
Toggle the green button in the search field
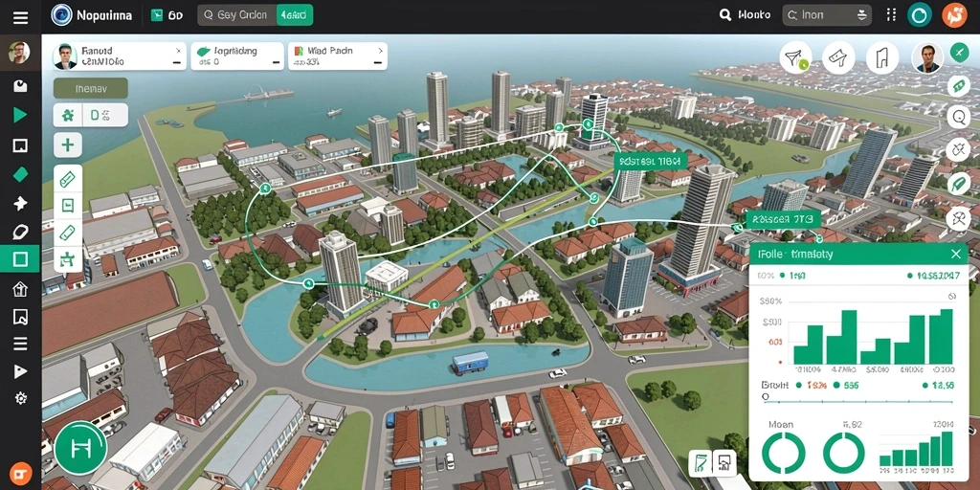tap(295, 15)
